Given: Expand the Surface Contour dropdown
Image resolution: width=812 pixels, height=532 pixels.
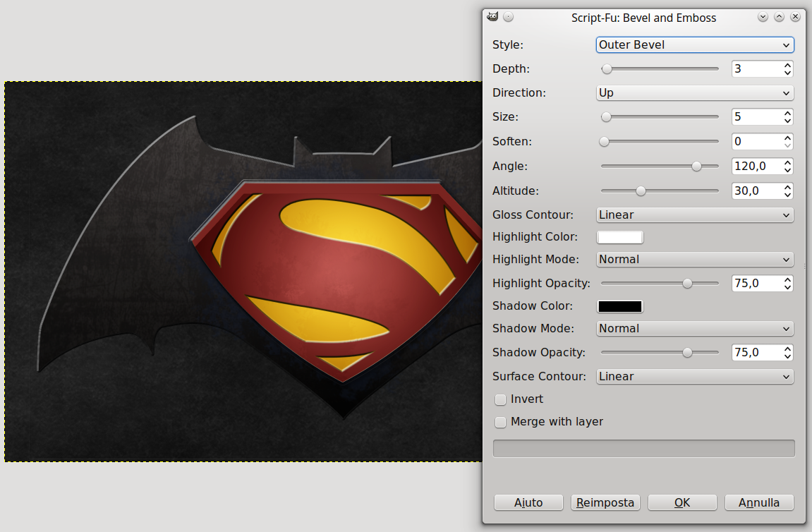Looking at the screenshot, I should coord(695,377).
